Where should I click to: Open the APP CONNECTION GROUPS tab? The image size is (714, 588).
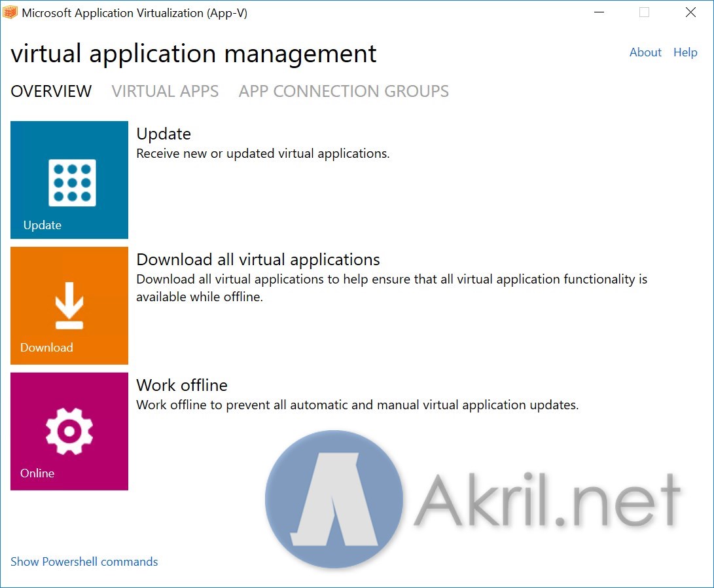(x=344, y=91)
